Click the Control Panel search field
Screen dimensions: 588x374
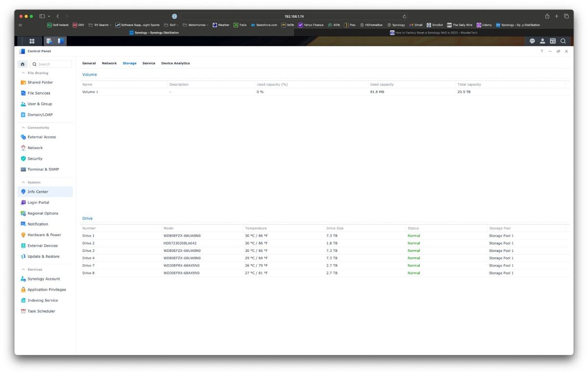coord(51,64)
